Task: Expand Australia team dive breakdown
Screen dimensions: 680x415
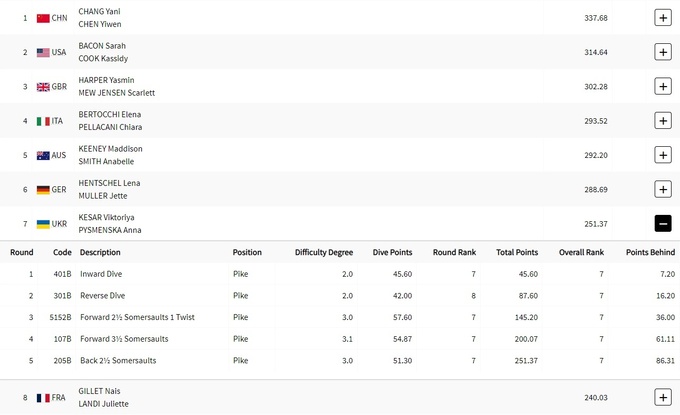Action: [x=662, y=155]
